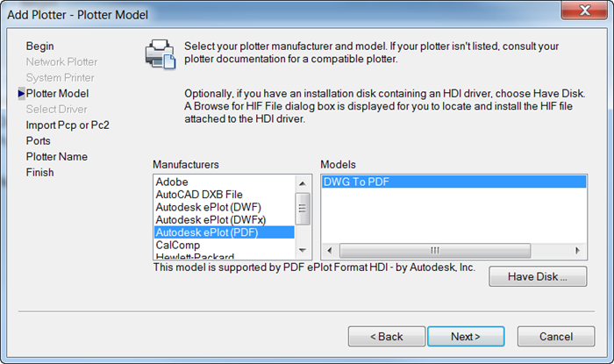Click the Manufacturers vertical scrollbar thumb

(303, 209)
